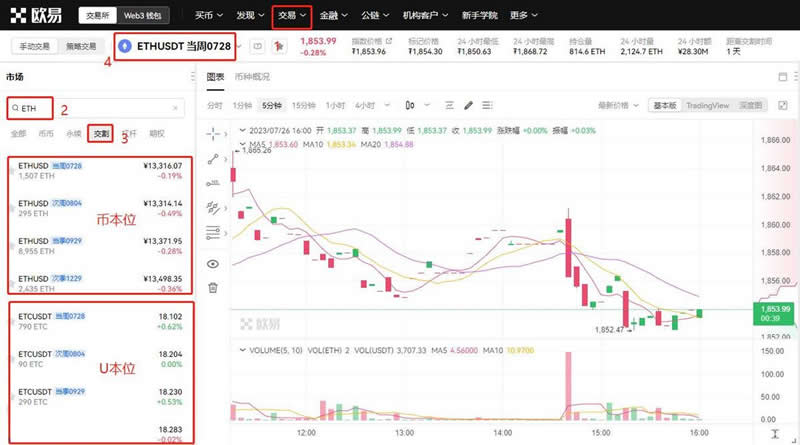This screenshot has width=800, height=445.
Task: Open the candlestick chart style icon
Action: (x=411, y=105)
